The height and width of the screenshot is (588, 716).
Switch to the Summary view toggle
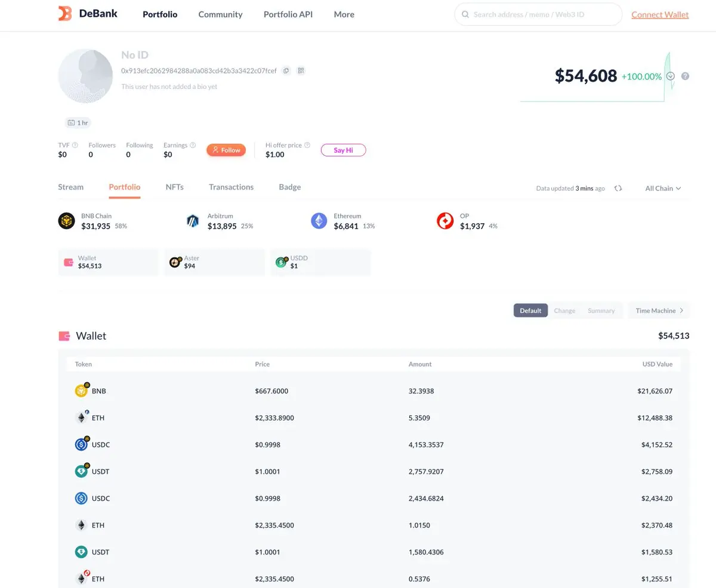(601, 310)
